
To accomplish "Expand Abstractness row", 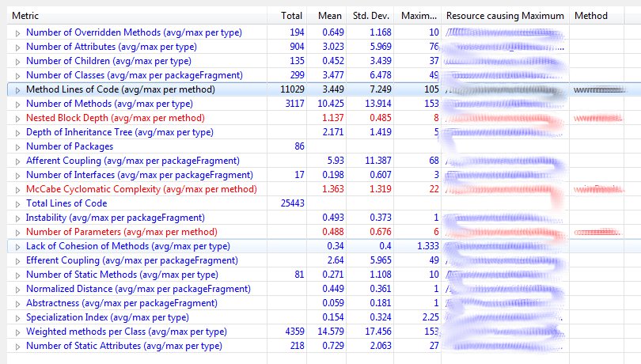I will click(x=17, y=304).
